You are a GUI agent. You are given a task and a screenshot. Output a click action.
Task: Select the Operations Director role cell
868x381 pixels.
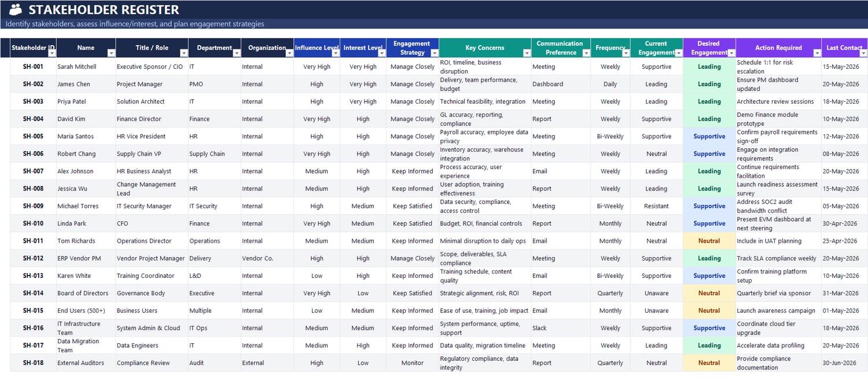152,240
